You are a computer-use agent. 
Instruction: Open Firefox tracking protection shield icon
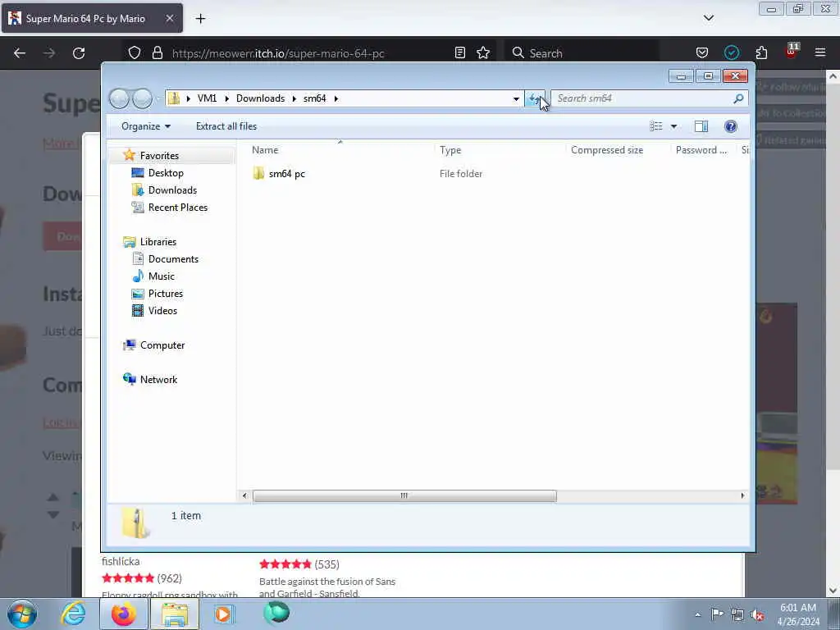tap(135, 52)
